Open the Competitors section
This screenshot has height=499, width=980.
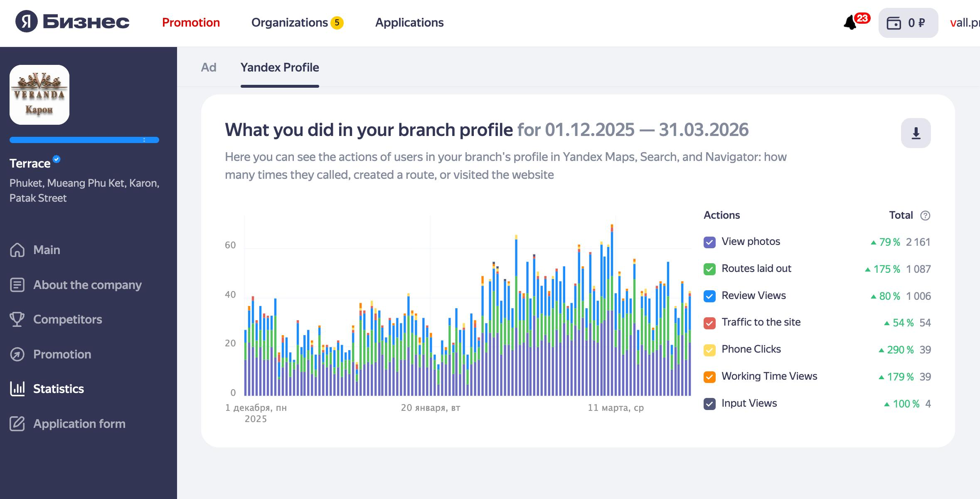click(x=67, y=319)
